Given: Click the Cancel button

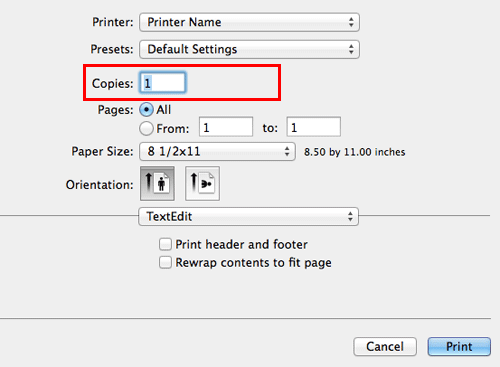Looking at the screenshot, I should pos(385,347).
